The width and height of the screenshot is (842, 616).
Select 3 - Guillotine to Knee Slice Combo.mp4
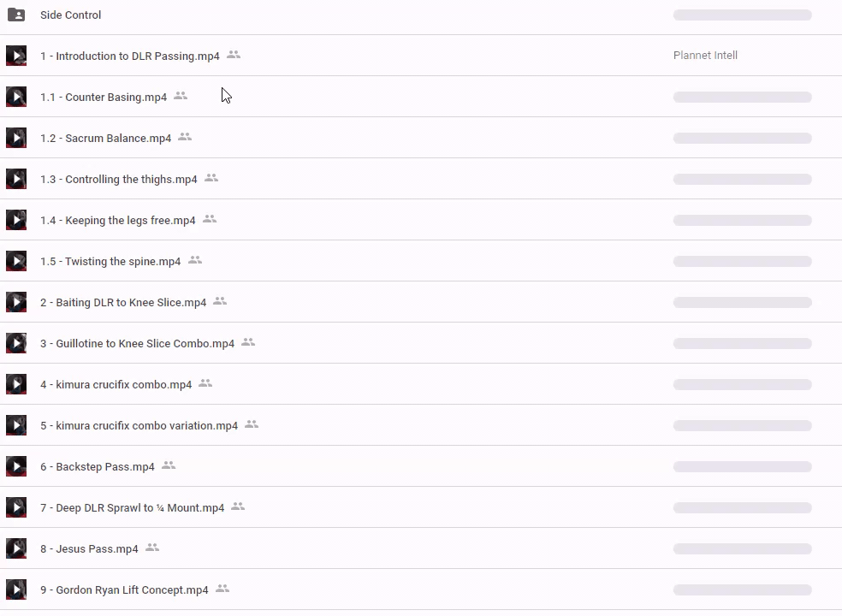tap(137, 343)
